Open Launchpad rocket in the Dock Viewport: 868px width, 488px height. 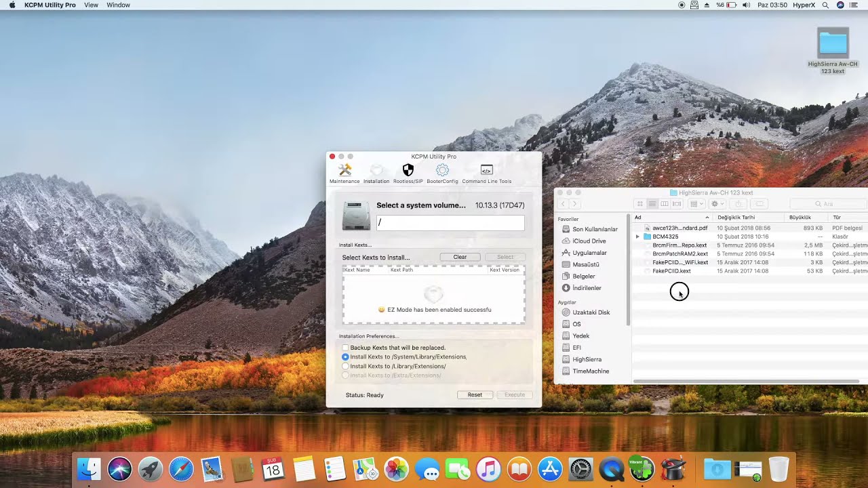pos(151,469)
